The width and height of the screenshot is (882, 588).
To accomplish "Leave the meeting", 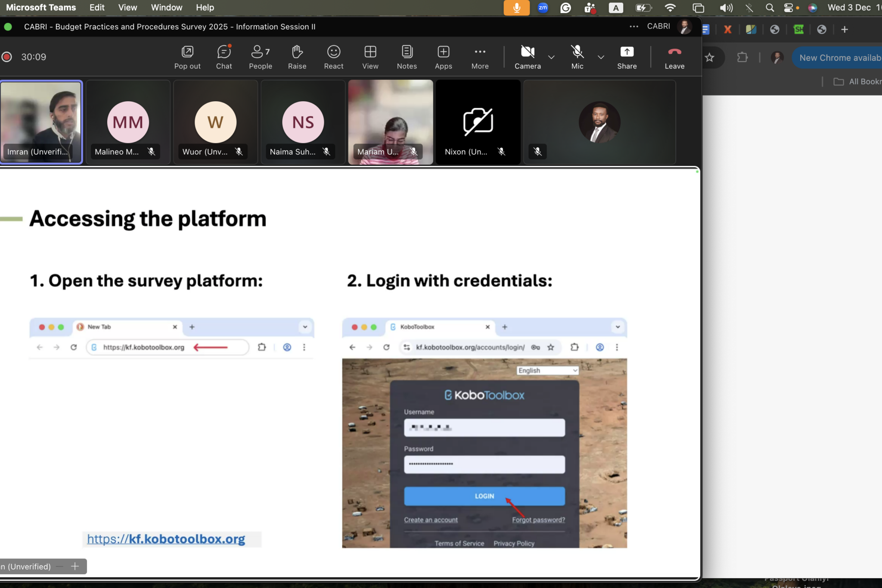I will click(x=674, y=57).
